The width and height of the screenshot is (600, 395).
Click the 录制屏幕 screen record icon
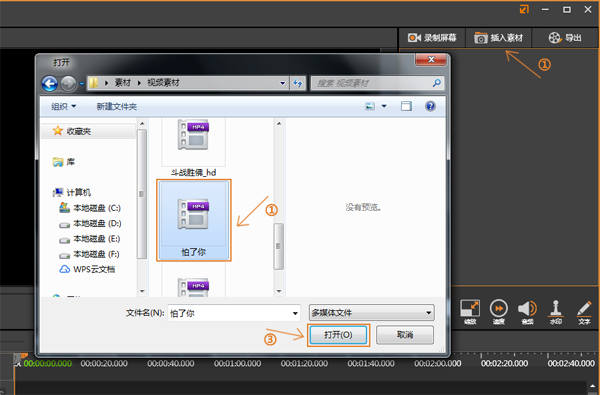tap(414, 38)
